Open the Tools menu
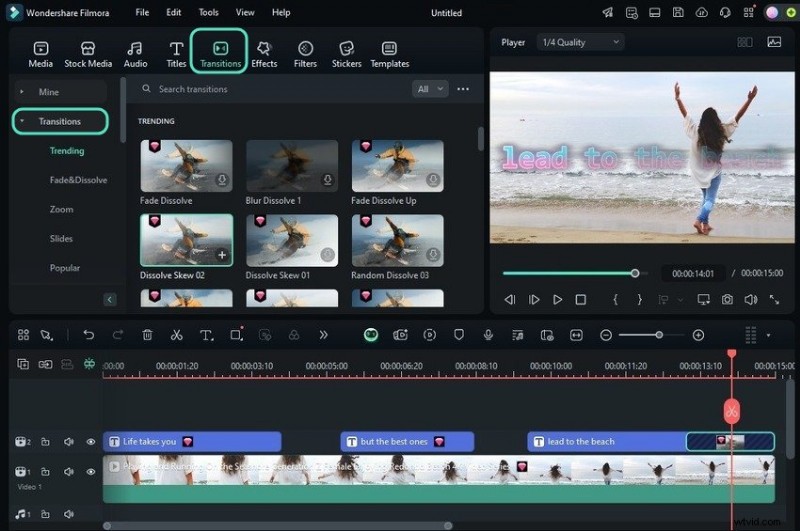 (208, 12)
